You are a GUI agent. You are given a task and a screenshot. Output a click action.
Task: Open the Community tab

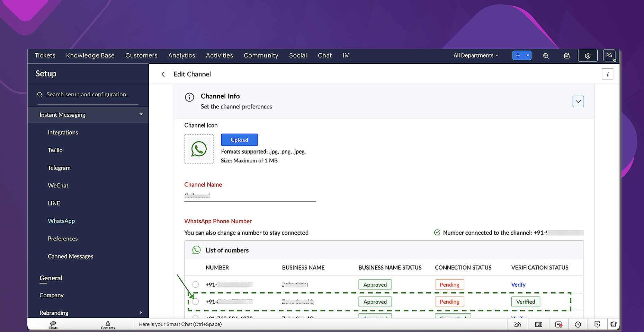[x=261, y=55]
